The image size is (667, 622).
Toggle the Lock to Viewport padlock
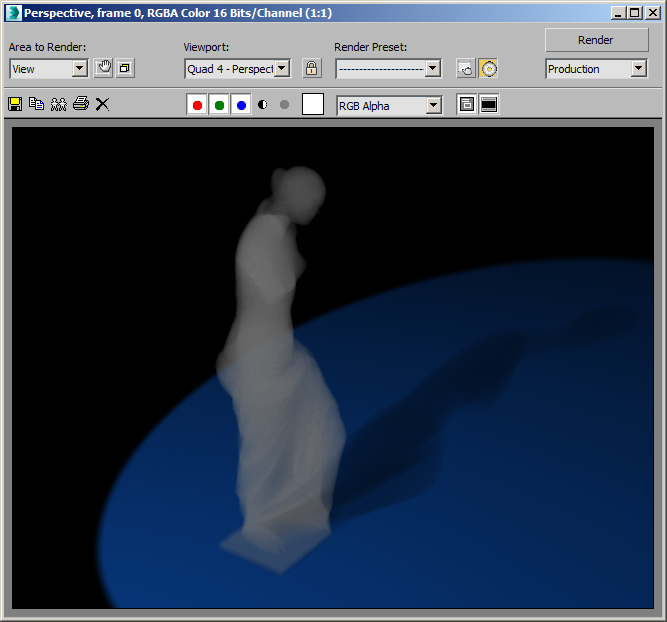click(311, 68)
